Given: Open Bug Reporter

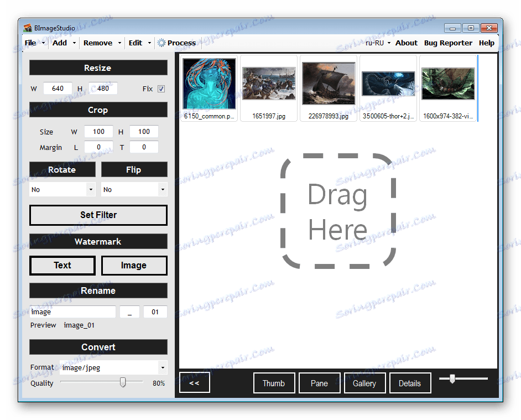Looking at the screenshot, I should tap(448, 43).
